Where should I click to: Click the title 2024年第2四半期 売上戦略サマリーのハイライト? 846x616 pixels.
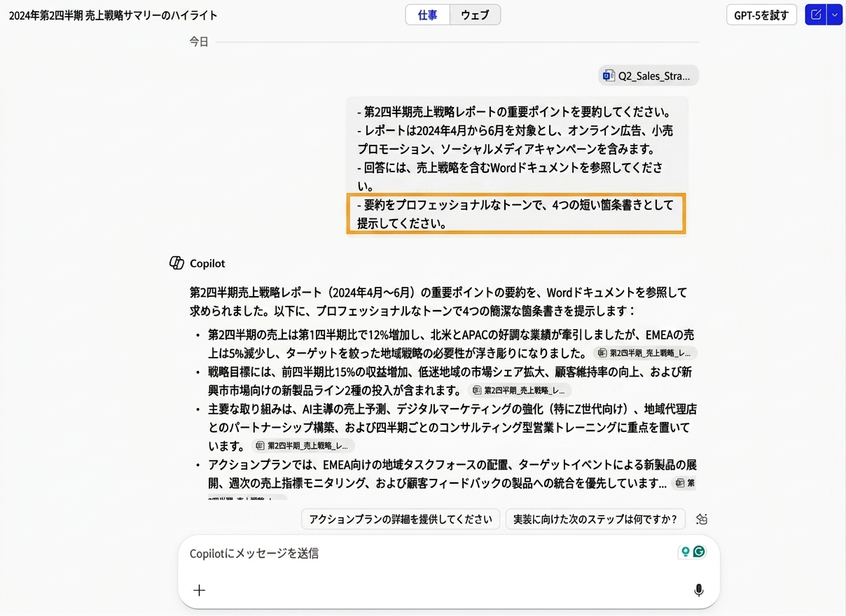[x=113, y=15]
